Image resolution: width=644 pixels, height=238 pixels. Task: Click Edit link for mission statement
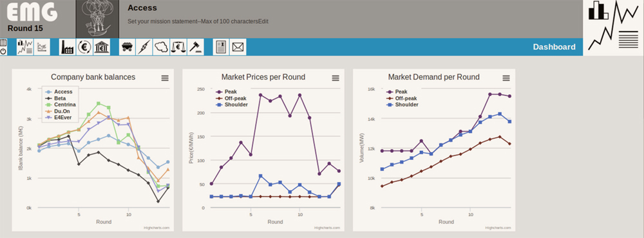pyautogui.click(x=263, y=21)
